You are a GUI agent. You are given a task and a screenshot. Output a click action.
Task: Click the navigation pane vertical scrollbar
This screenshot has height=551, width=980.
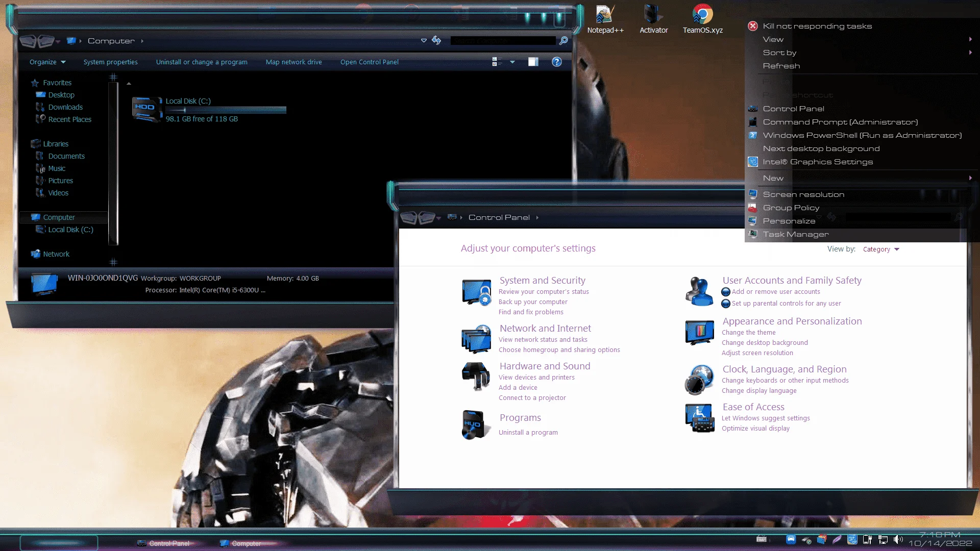[113, 163]
